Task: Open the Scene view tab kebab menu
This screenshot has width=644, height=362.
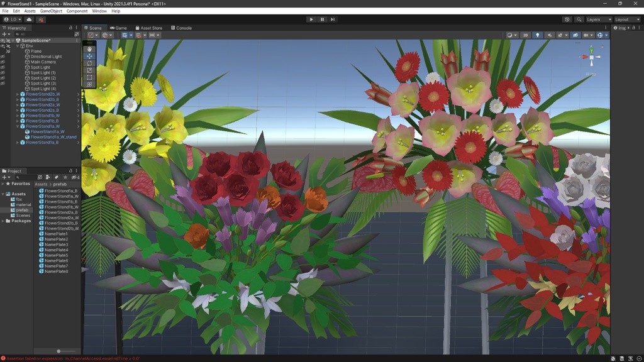Action: point(606,28)
